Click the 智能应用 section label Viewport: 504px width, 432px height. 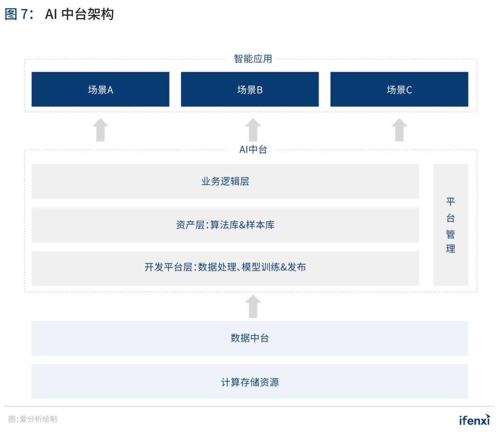coord(253,59)
